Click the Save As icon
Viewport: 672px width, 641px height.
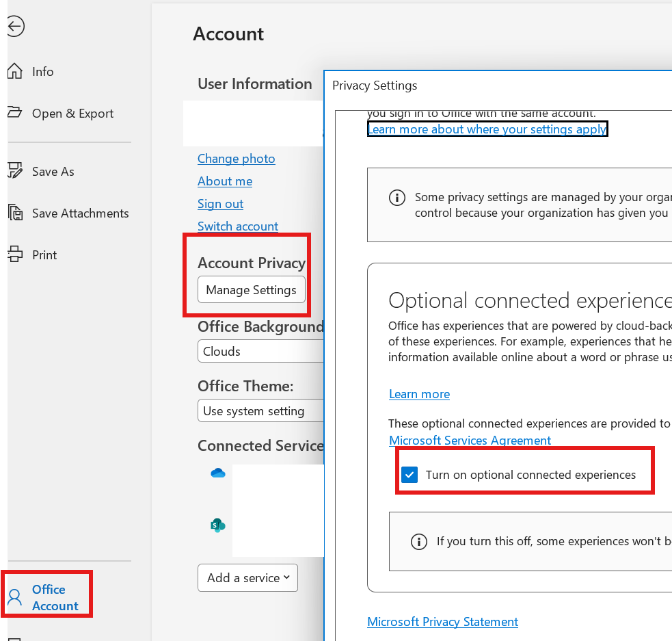pyautogui.click(x=14, y=170)
